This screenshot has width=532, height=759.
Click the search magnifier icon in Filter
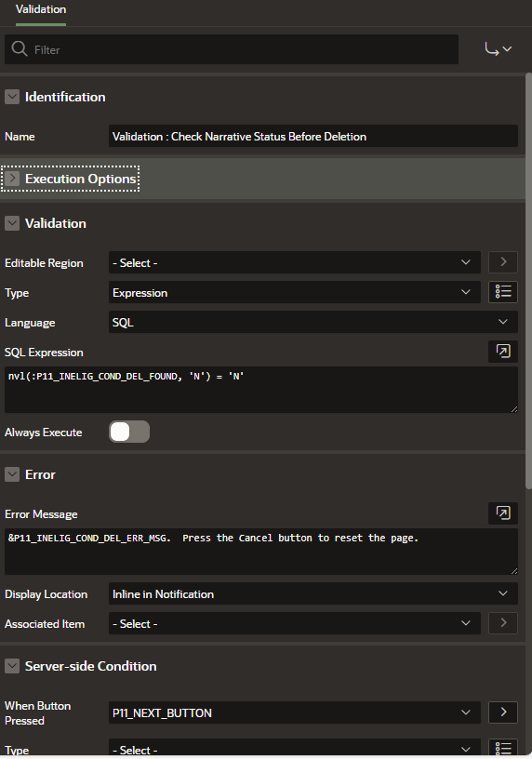pos(20,49)
